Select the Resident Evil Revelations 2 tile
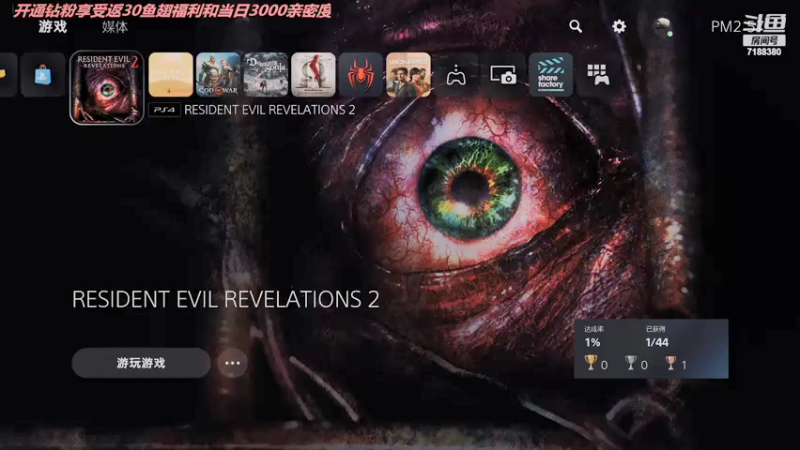This screenshot has height=450, width=800. tap(107, 87)
